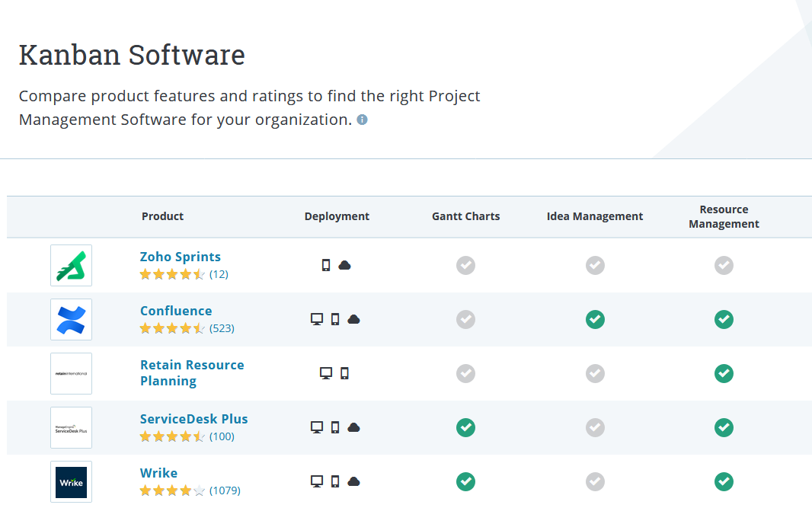
Task: Click the Confluence star rating (523)
Action: 187,328
